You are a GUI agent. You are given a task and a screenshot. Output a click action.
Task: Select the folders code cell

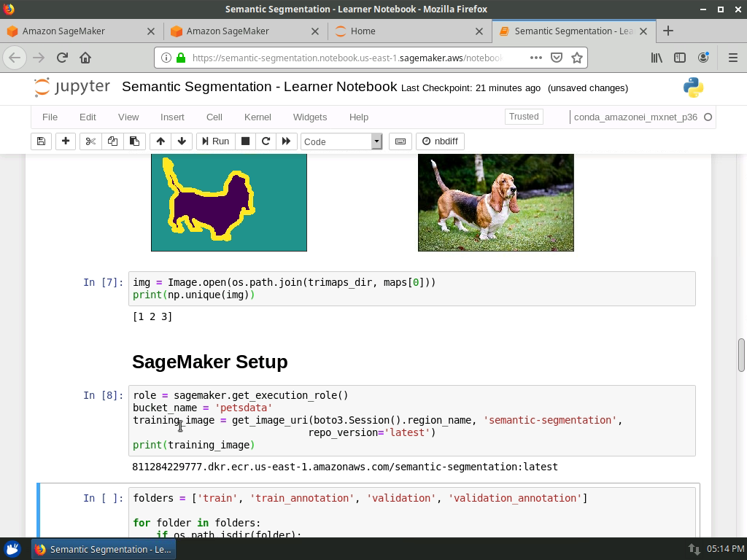click(x=412, y=513)
